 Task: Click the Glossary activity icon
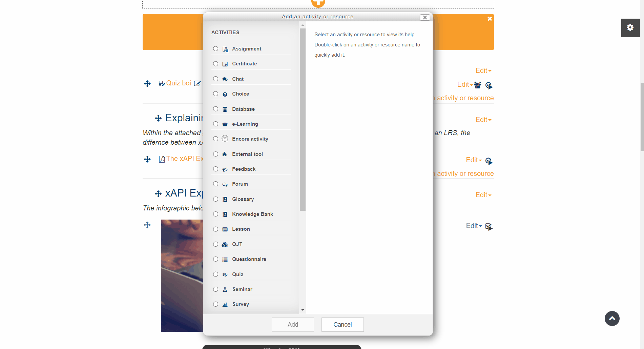(225, 199)
